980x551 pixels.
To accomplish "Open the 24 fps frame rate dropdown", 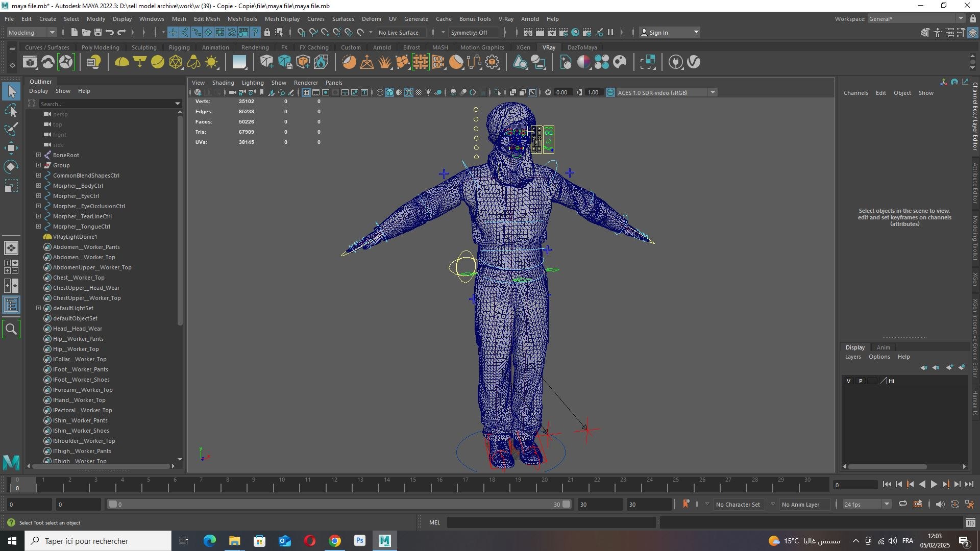I will 867,504.
